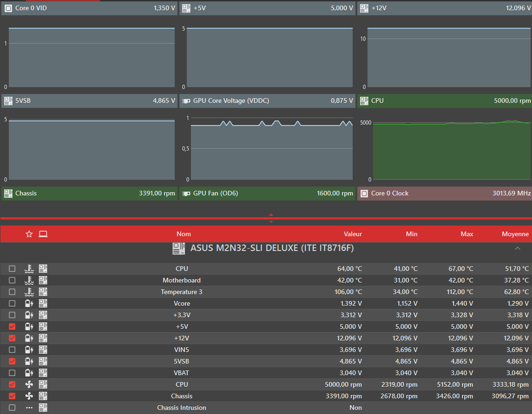Enable the CPU temperature checkbox
Image resolution: width=532 pixels, height=414 pixels.
pos(12,269)
